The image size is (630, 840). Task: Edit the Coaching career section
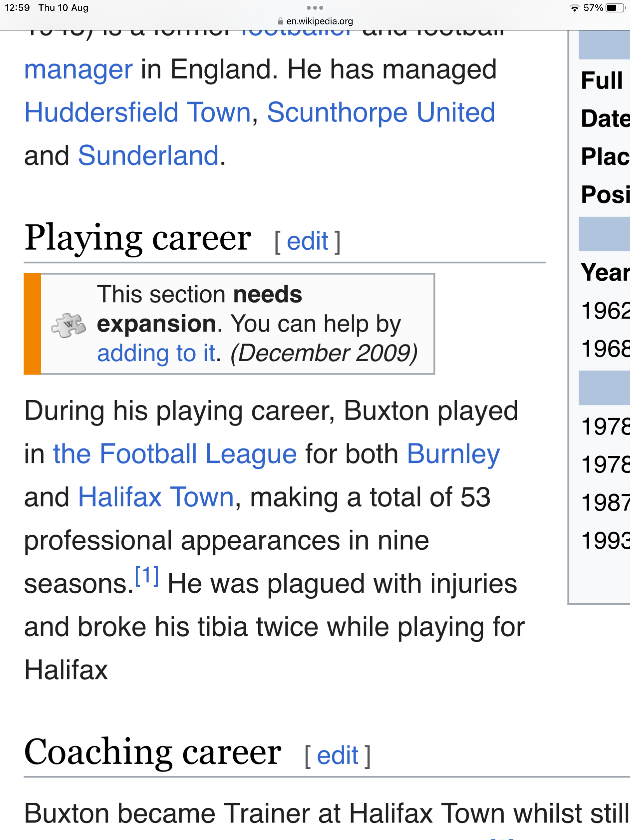(x=337, y=756)
